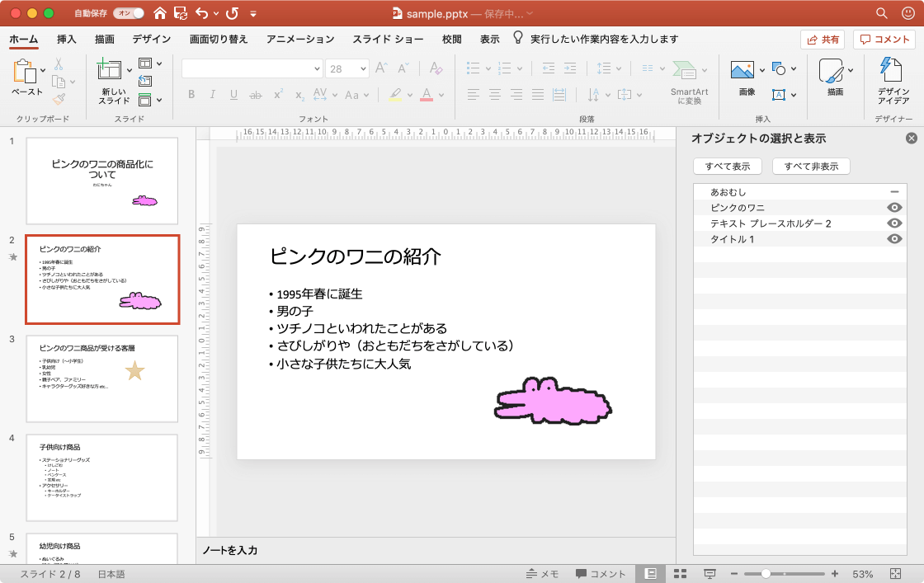Click the fit slide to window icon
924x583 pixels.
tap(897, 574)
